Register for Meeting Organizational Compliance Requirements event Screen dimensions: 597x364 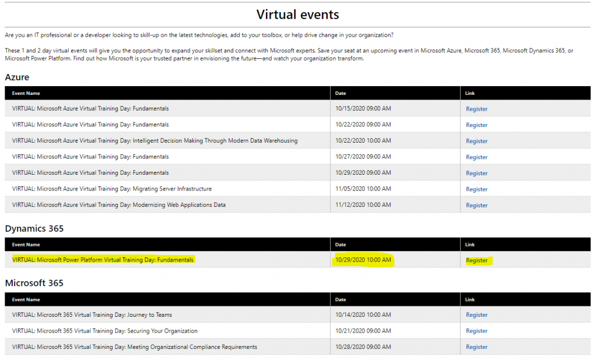coord(476,347)
